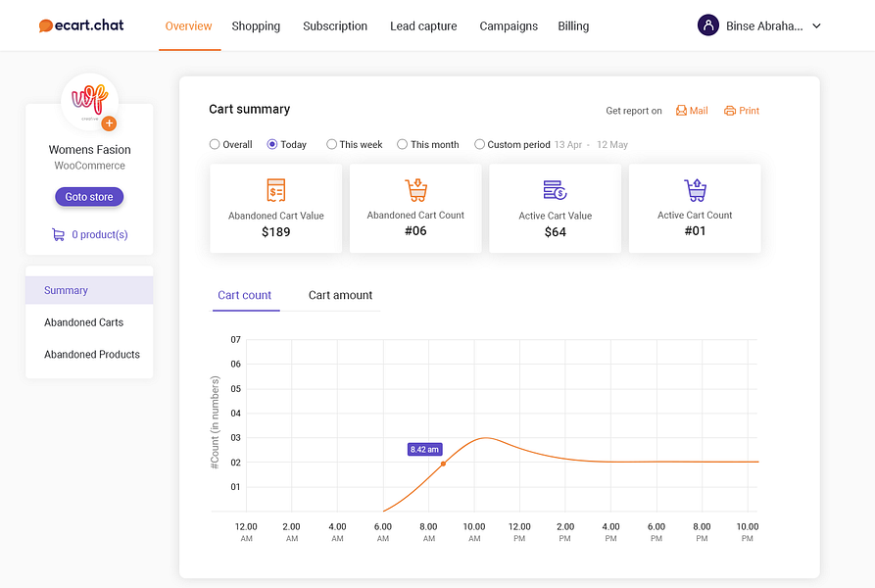The width and height of the screenshot is (875, 588).
Task: Click the 10.00 AM axis label
Action: [x=474, y=532]
